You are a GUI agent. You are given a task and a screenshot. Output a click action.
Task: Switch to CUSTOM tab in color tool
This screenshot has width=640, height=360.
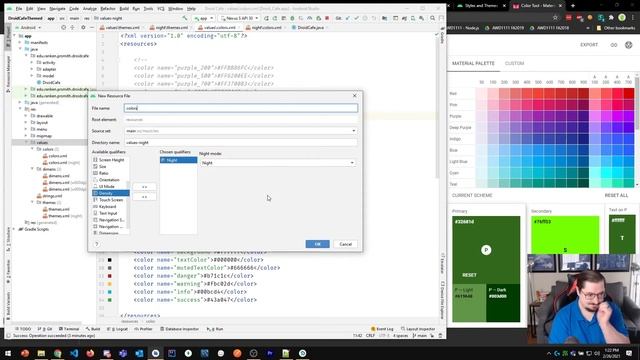[514, 63]
